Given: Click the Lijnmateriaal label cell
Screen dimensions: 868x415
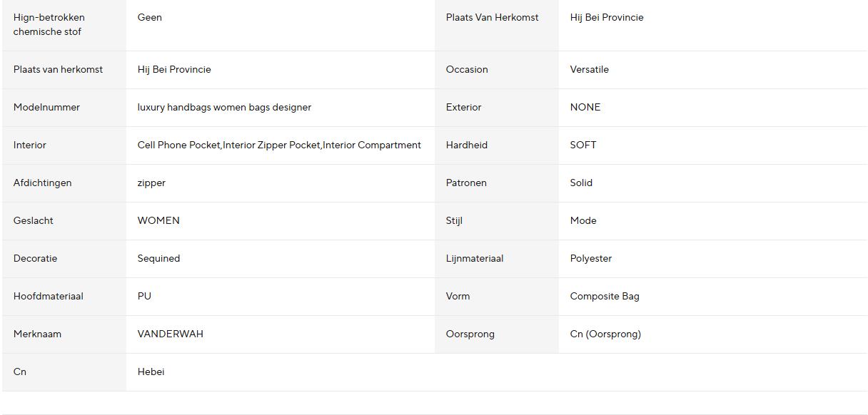Looking at the screenshot, I should tap(497, 259).
